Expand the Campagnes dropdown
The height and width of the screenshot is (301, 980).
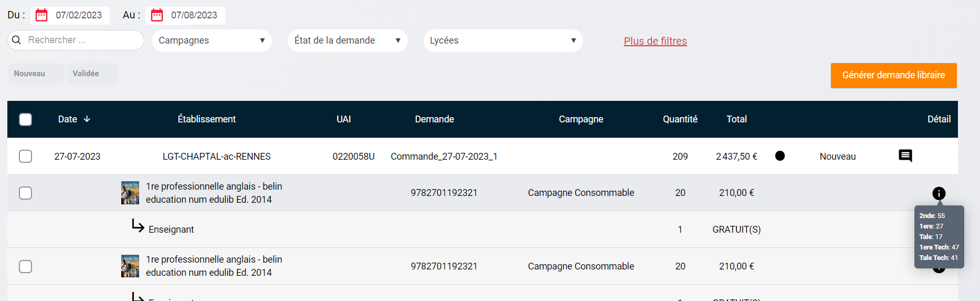[x=212, y=40]
